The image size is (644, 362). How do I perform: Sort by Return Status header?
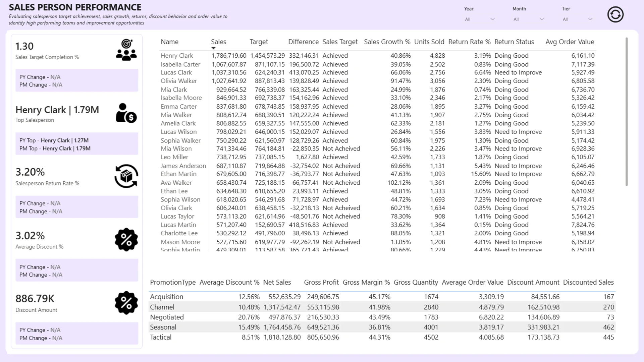[x=514, y=42]
